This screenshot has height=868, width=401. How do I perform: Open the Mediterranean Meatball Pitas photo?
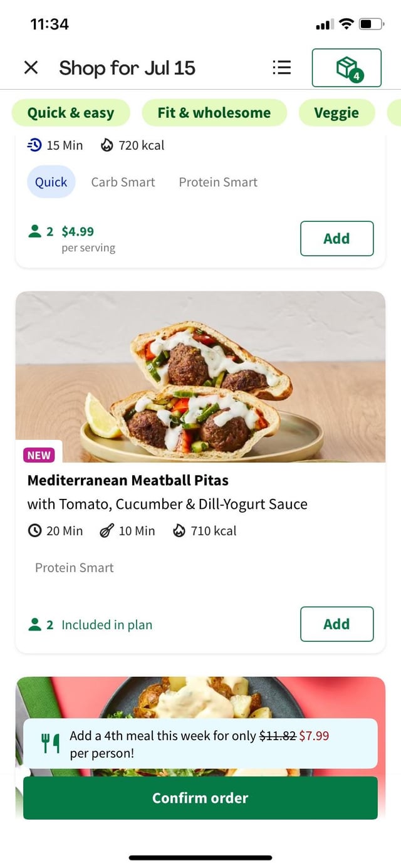[x=200, y=377]
